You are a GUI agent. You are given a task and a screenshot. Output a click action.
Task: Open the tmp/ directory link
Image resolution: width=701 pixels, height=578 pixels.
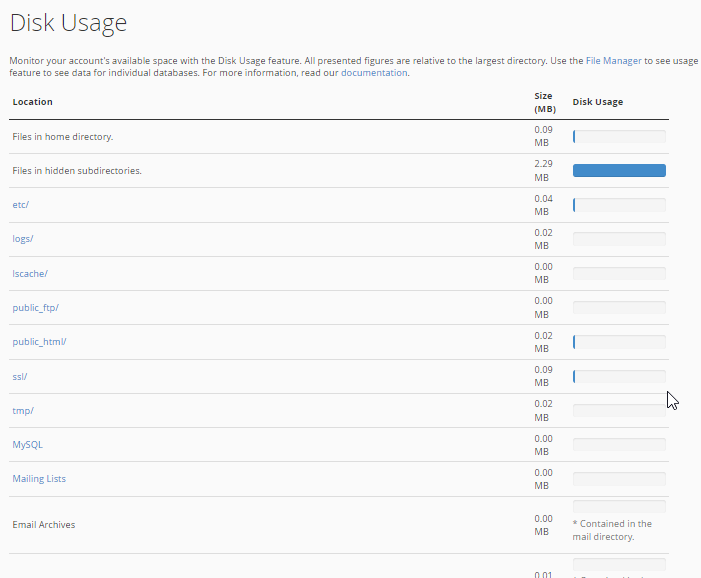pyautogui.click(x=23, y=411)
